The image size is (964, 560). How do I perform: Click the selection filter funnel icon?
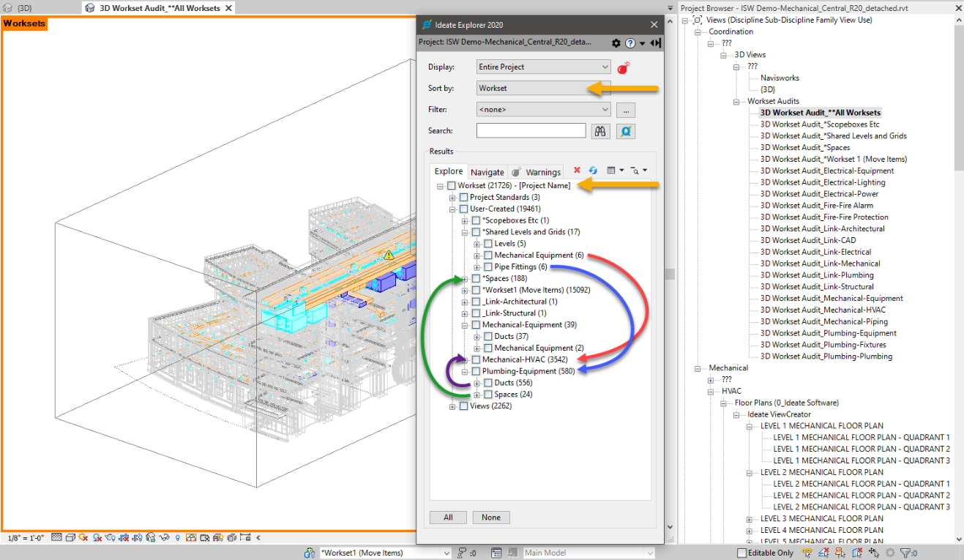[x=907, y=553]
